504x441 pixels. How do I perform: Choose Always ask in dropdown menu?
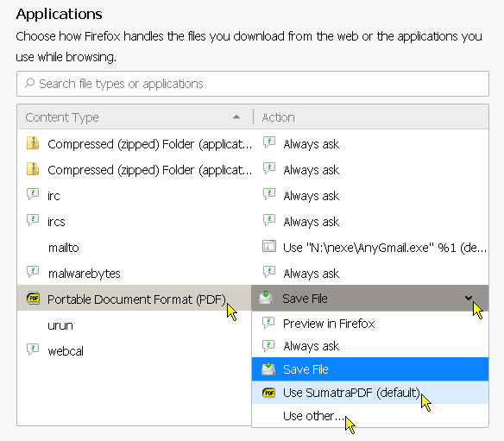pos(370,346)
